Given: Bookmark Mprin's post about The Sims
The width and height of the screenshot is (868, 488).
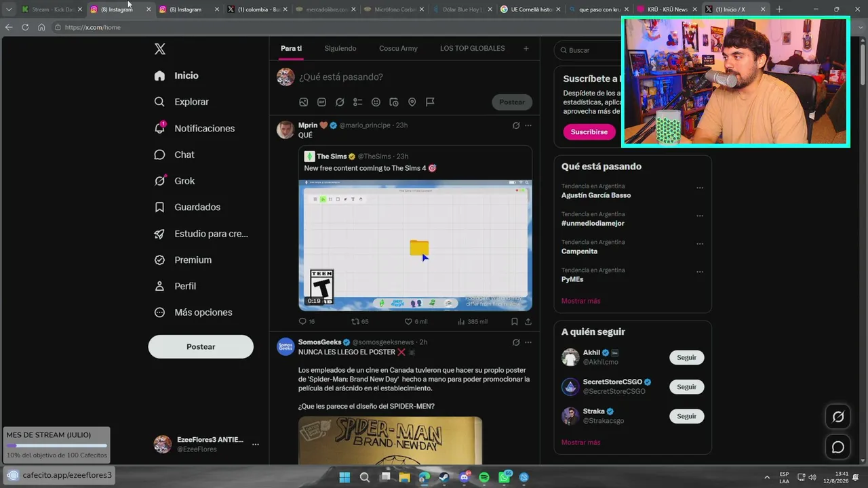Looking at the screenshot, I should (x=515, y=321).
